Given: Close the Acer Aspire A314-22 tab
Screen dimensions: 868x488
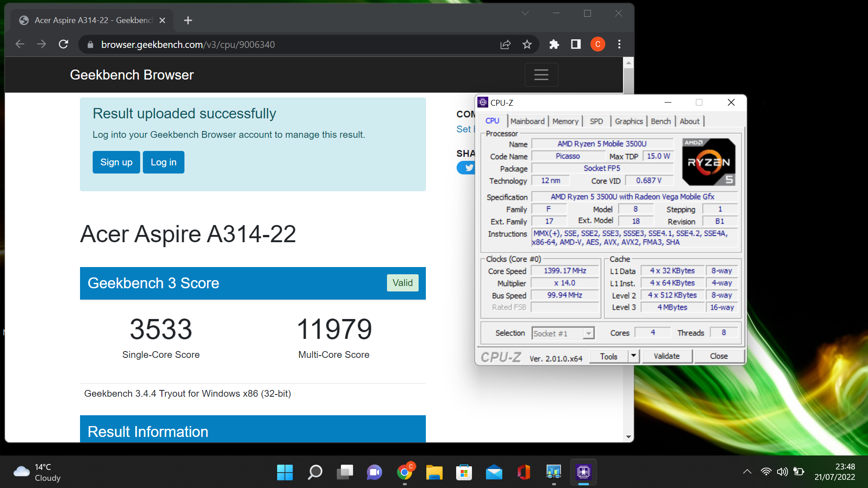Looking at the screenshot, I should 163,20.
